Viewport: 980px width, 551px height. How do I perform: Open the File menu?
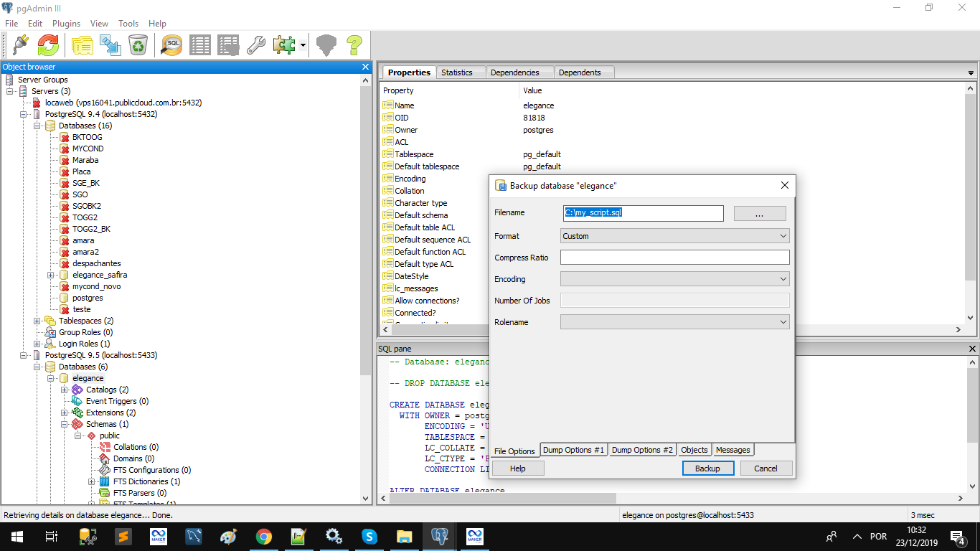[x=11, y=24]
